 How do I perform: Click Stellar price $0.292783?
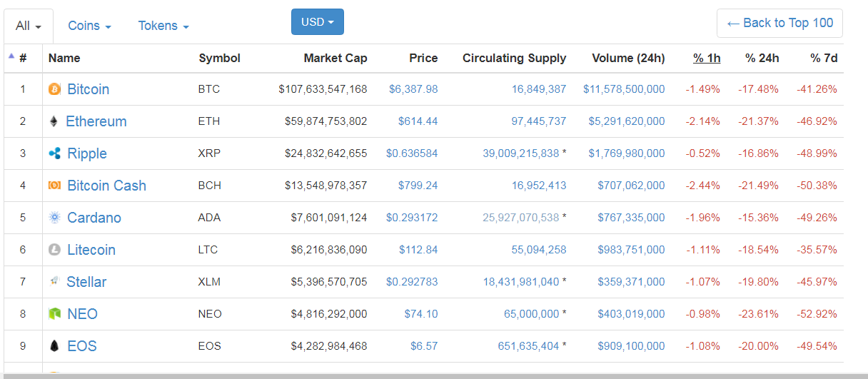[412, 282]
